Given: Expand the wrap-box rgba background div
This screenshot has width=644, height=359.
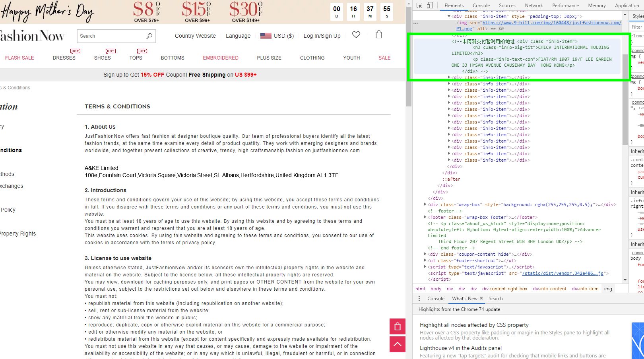Looking at the screenshot, I should click(x=425, y=205).
